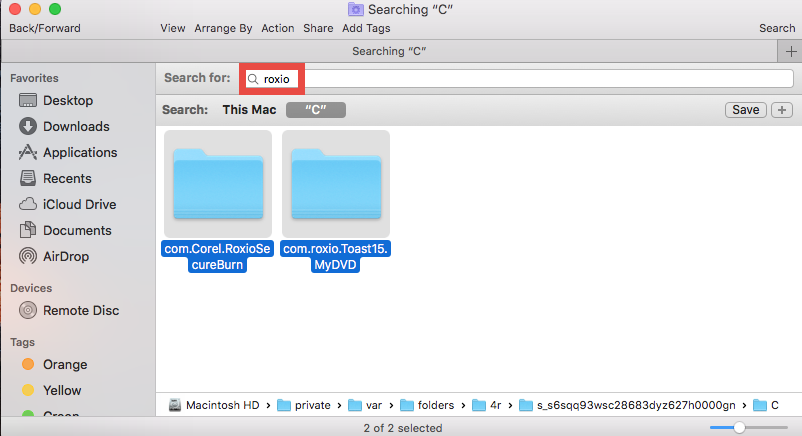Open the folders item in path bar
Screen dimensions: 802x436
click(x=427, y=405)
